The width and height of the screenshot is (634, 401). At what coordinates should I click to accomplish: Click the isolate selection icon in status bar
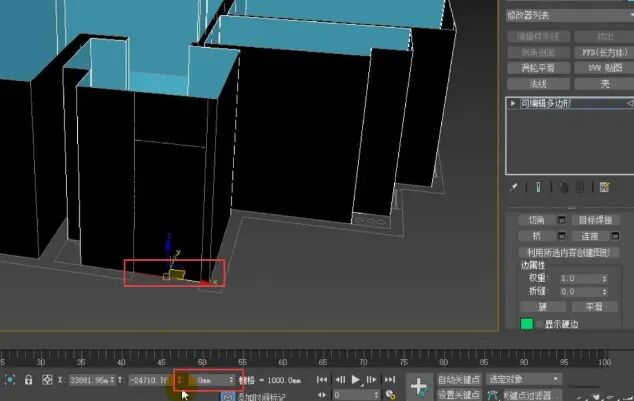10,380
